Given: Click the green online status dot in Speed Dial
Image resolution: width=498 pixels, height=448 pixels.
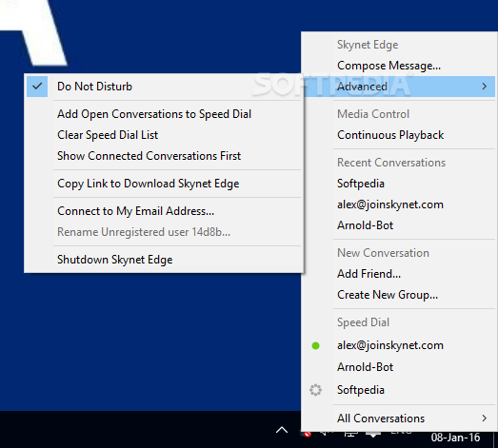Looking at the screenshot, I should 315,345.
